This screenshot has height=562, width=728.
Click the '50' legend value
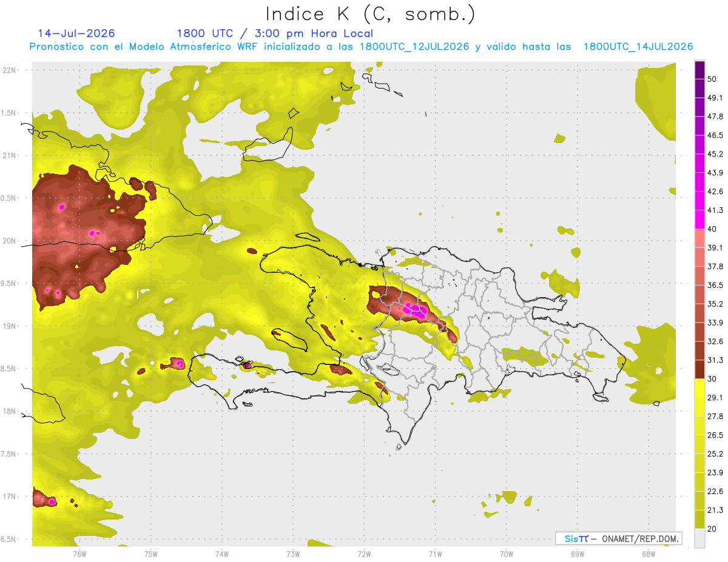point(712,79)
